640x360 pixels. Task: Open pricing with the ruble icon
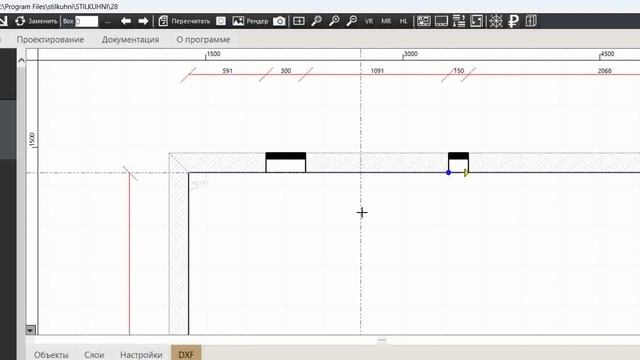point(513,21)
